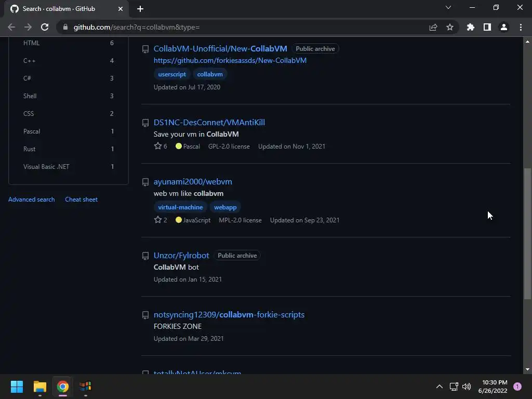Select the collabvm topic tag
532x399 pixels.
(x=210, y=74)
